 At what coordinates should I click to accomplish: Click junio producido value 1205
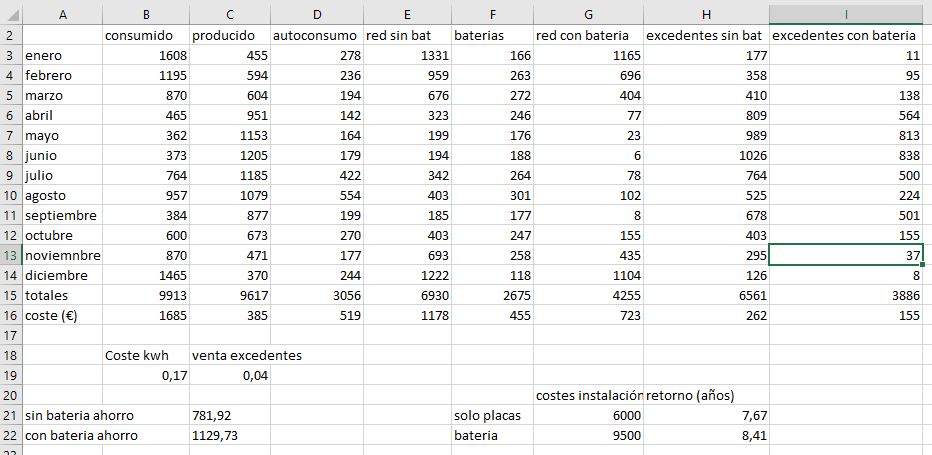230,156
